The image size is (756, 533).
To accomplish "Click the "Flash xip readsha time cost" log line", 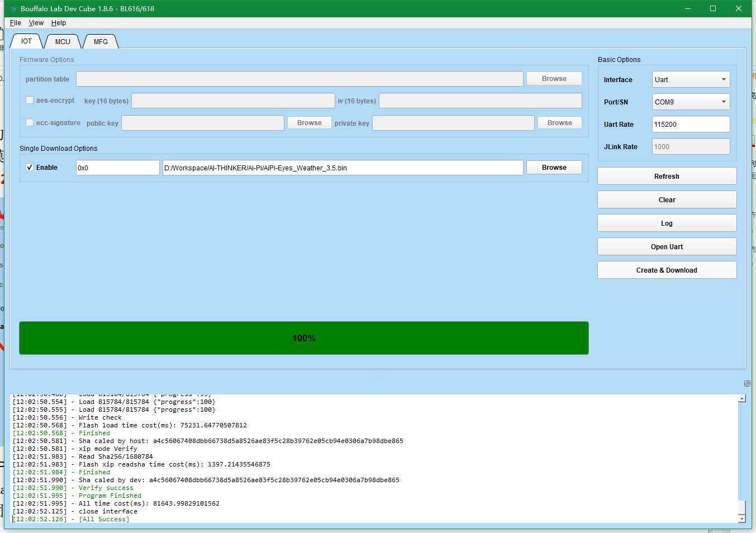I will point(141,464).
